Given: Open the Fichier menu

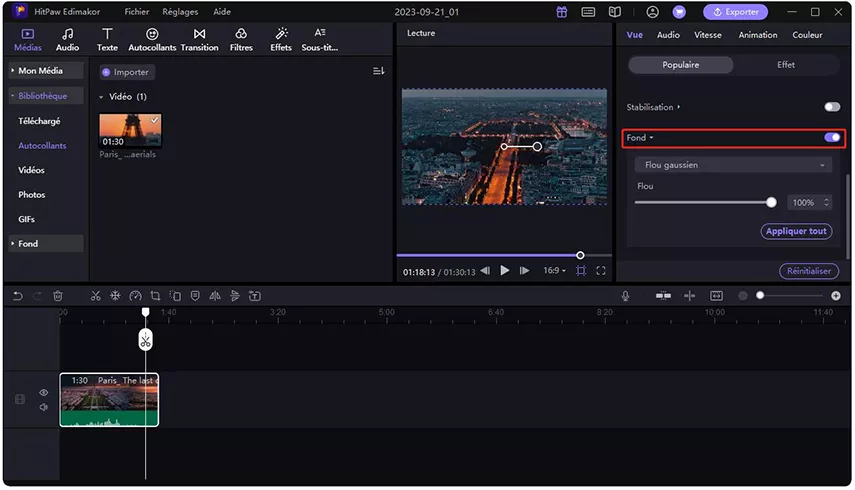Looking at the screenshot, I should coord(136,11).
